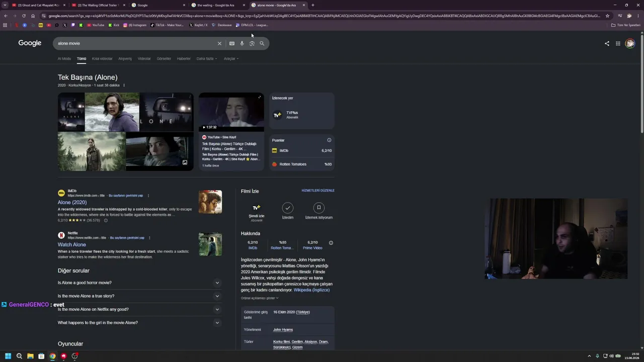Open Chrome from the taskbar
This screenshot has width=644, height=362.
[52, 356]
